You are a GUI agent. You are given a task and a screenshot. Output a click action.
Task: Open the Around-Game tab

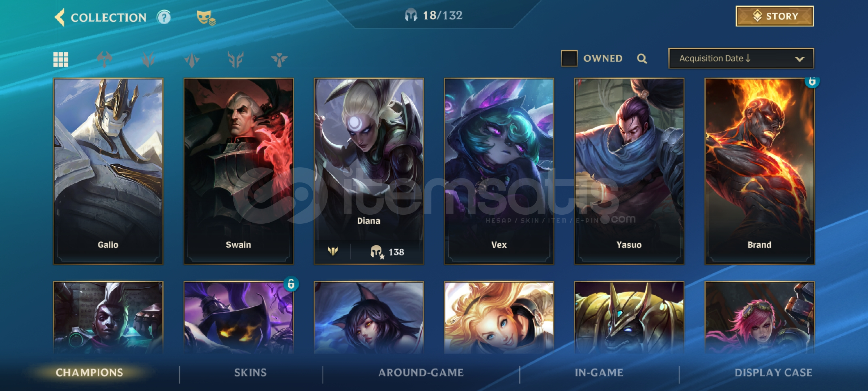pos(421,373)
